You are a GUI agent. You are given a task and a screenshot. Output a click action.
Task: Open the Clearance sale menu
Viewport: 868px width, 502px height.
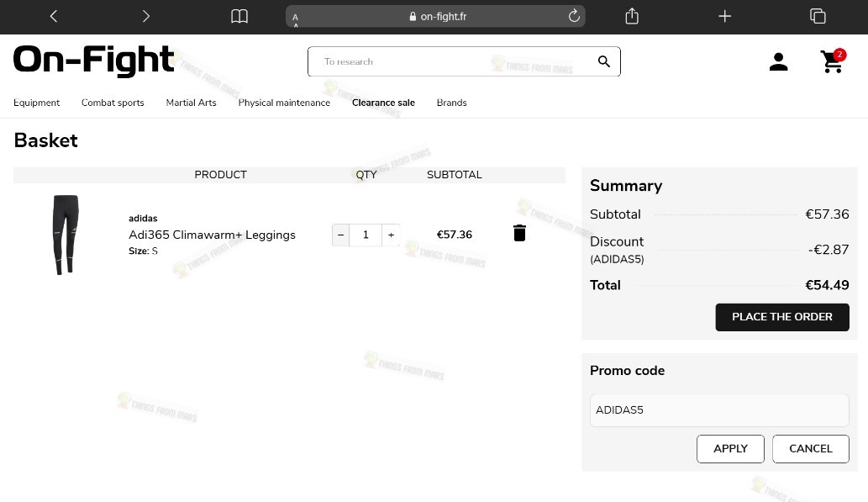pos(383,103)
